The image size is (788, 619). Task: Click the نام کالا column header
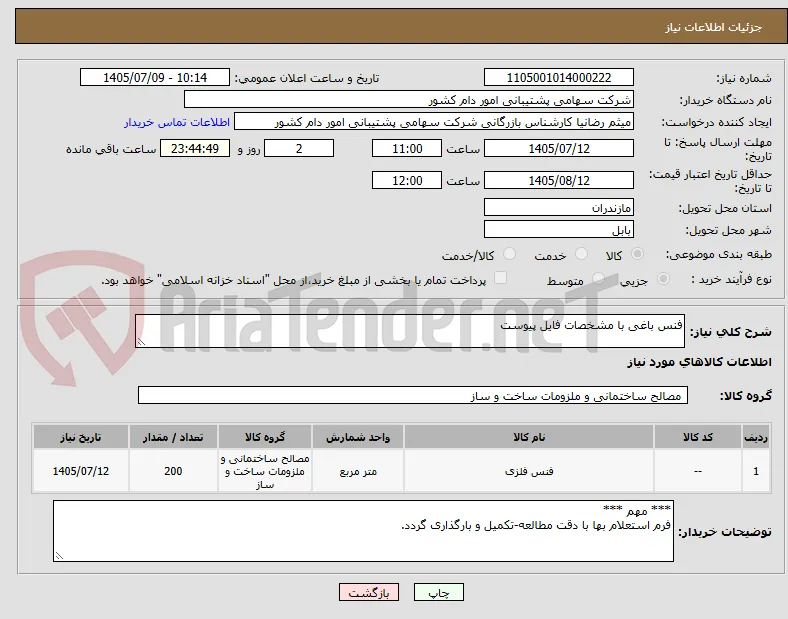coord(529,437)
